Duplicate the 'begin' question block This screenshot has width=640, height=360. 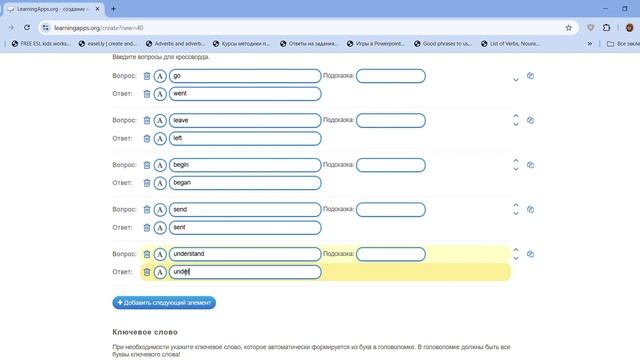[530, 164]
